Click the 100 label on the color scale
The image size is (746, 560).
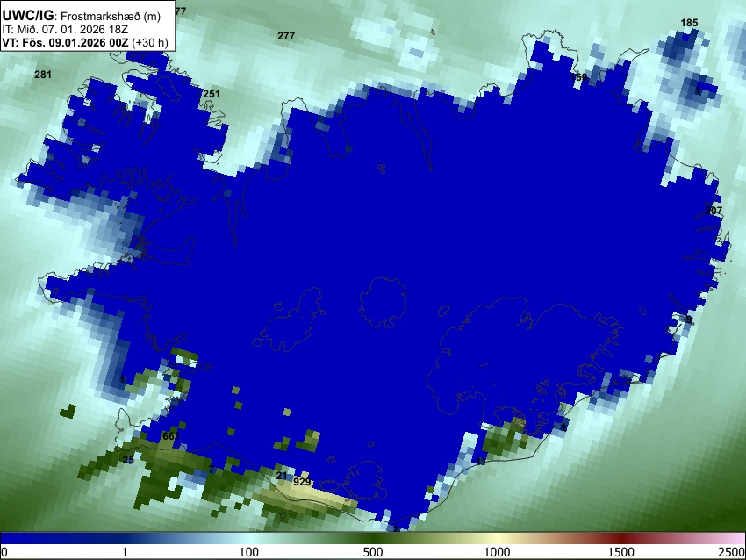[248, 552]
